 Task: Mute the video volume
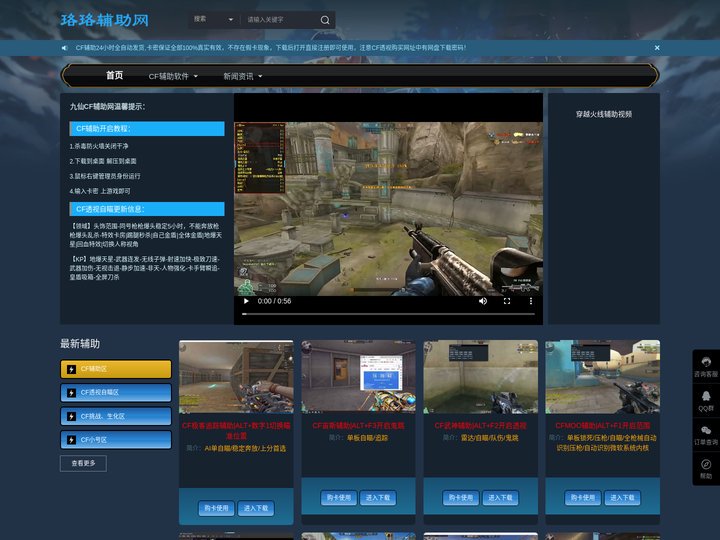[483, 301]
